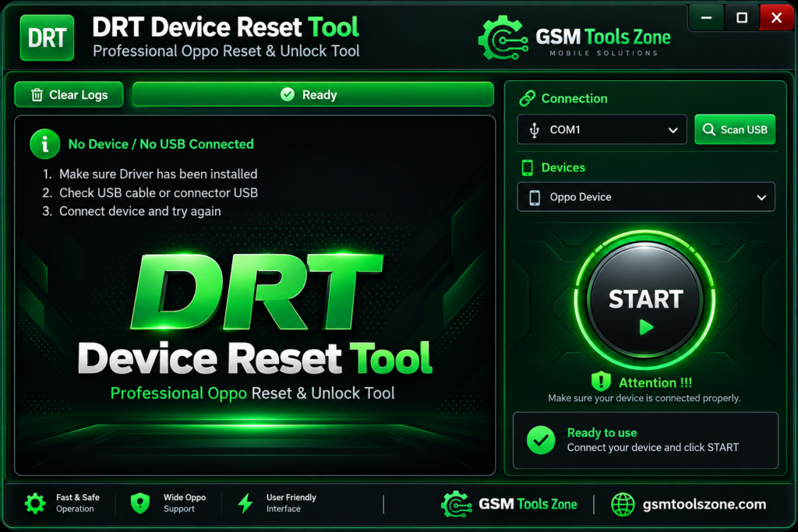798x532 pixels.
Task: Click the USB symbol inside COM1 field
Action: (535, 130)
